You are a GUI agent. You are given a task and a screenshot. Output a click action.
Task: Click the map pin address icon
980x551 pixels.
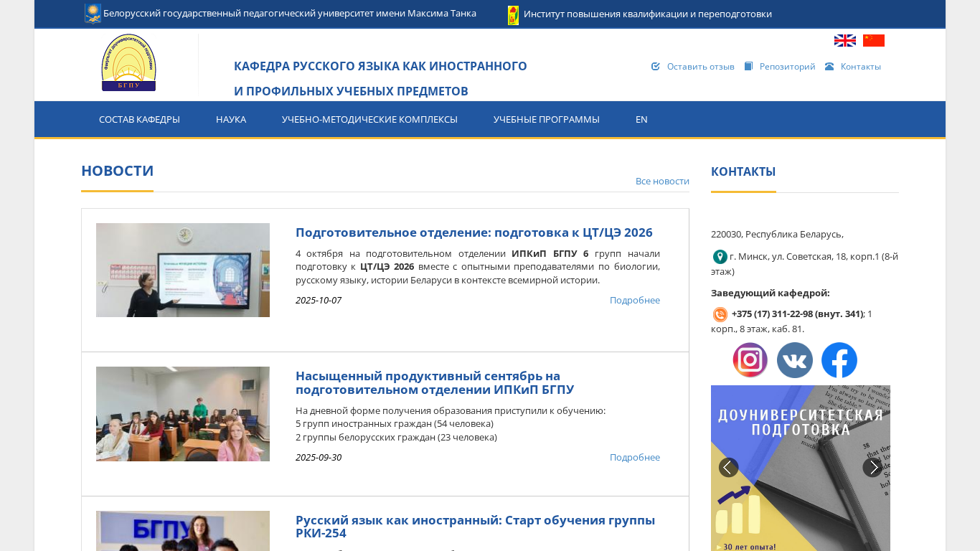tap(720, 257)
